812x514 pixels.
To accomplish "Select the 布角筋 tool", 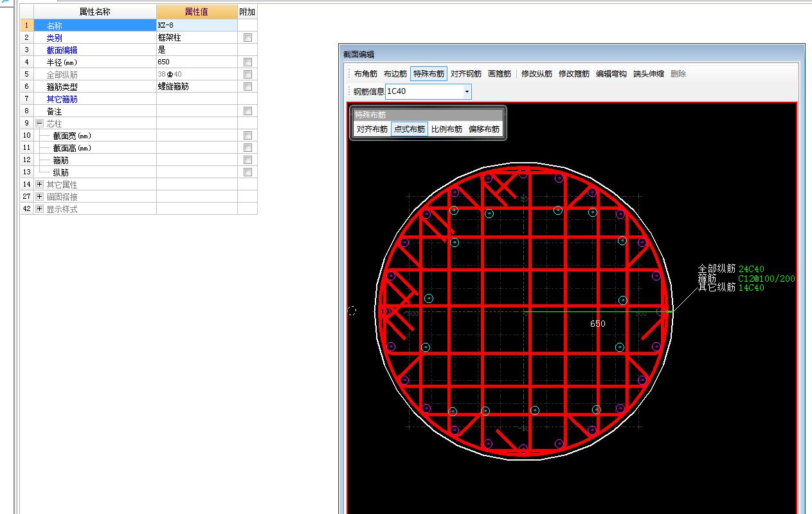I will [x=366, y=74].
